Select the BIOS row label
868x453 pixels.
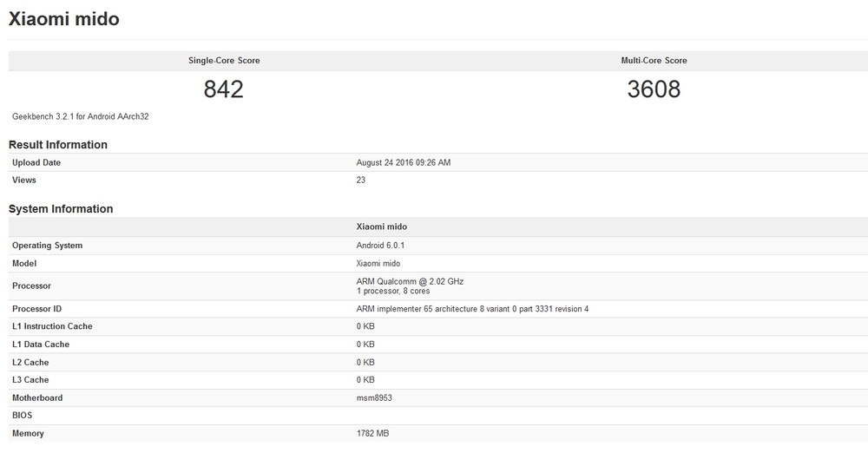click(x=23, y=416)
